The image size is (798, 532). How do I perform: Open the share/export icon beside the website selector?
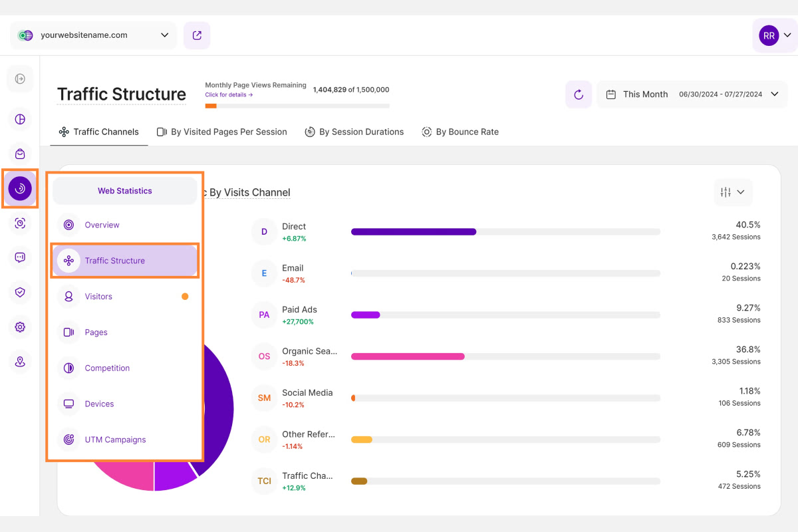click(x=197, y=35)
